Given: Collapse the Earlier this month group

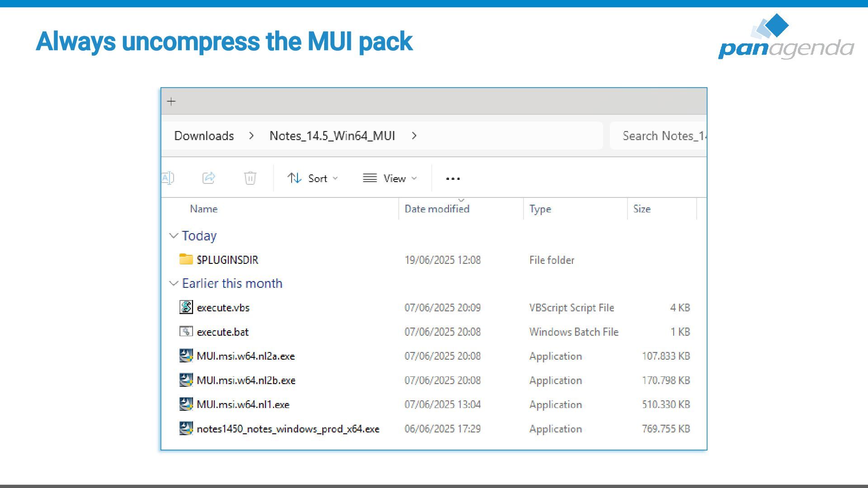Looking at the screenshot, I should click(174, 283).
